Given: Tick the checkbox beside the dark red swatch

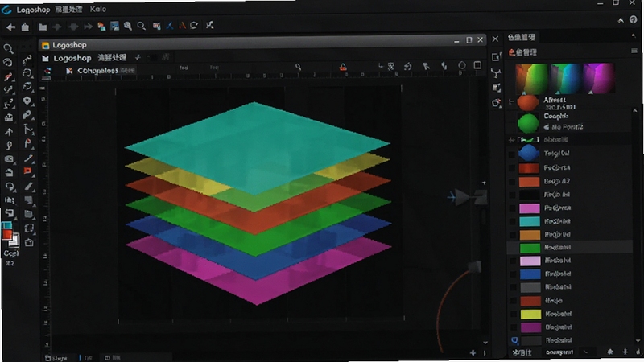Looking at the screenshot, I should point(512,168).
